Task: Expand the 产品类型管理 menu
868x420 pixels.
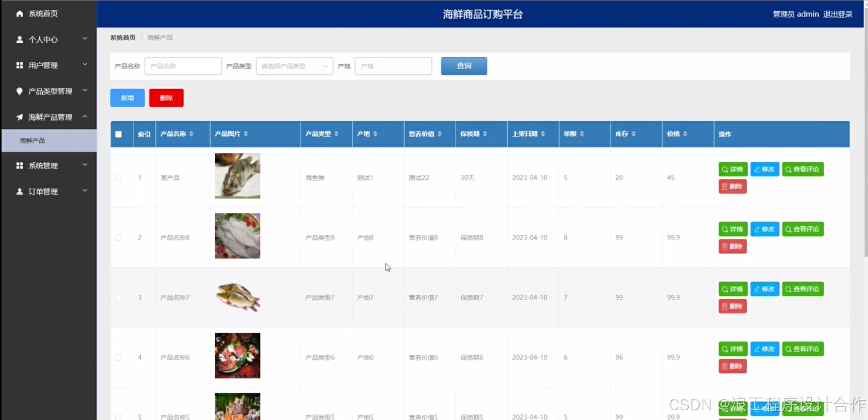Action: click(49, 91)
